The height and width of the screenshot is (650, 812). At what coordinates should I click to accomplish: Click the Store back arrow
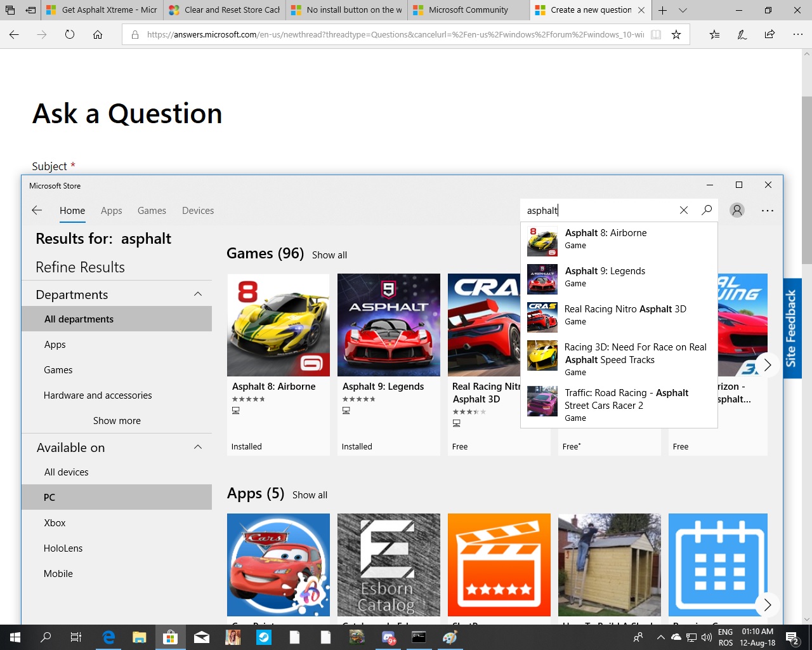37,210
